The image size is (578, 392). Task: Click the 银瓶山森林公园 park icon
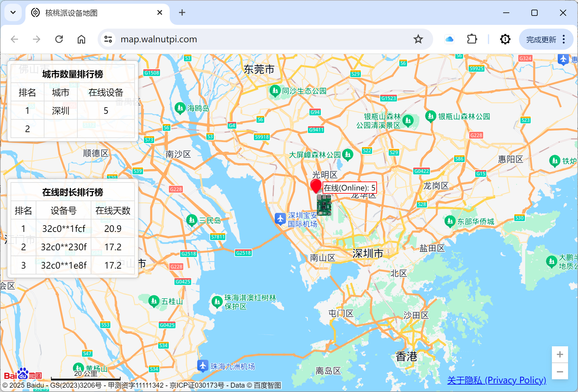coord(431,116)
